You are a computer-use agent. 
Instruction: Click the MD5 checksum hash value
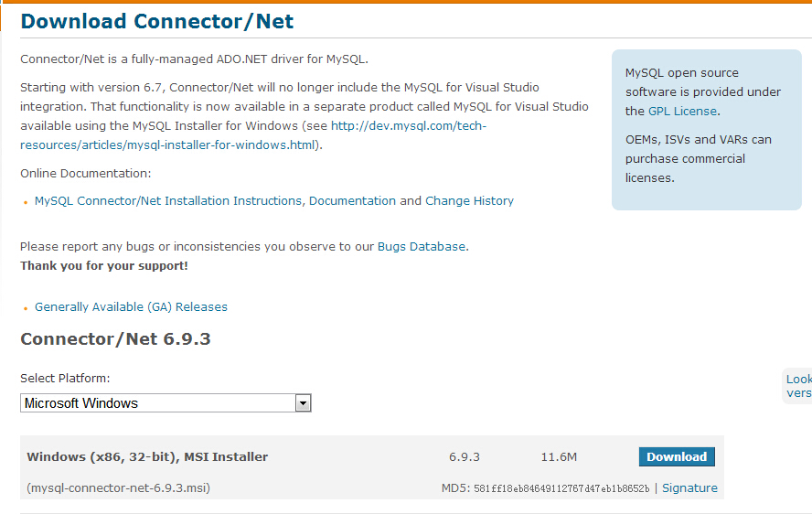pyautogui.click(x=561, y=489)
